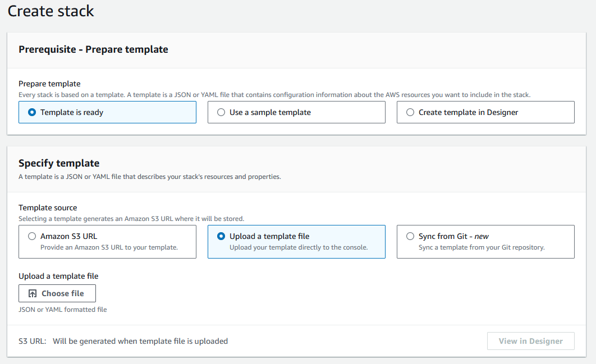Click the "Create template in Designer" tile

coord(485,112)
